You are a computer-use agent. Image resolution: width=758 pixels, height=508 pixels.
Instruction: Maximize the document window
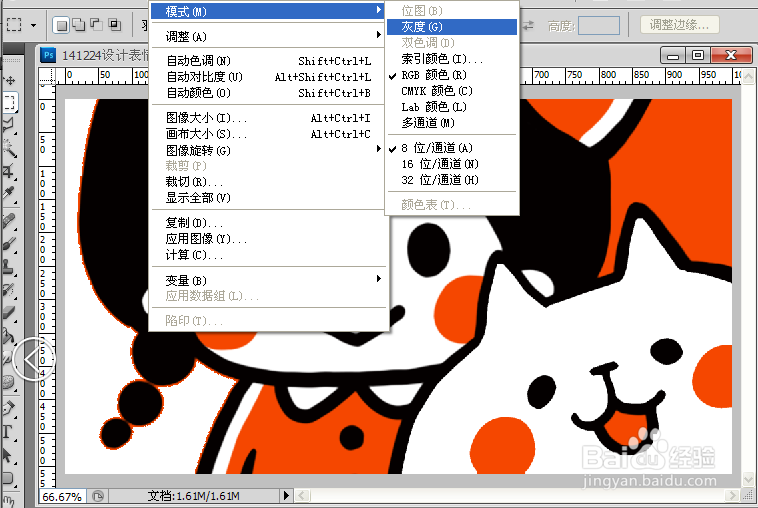pyautogui.click(x=698, y=56)
